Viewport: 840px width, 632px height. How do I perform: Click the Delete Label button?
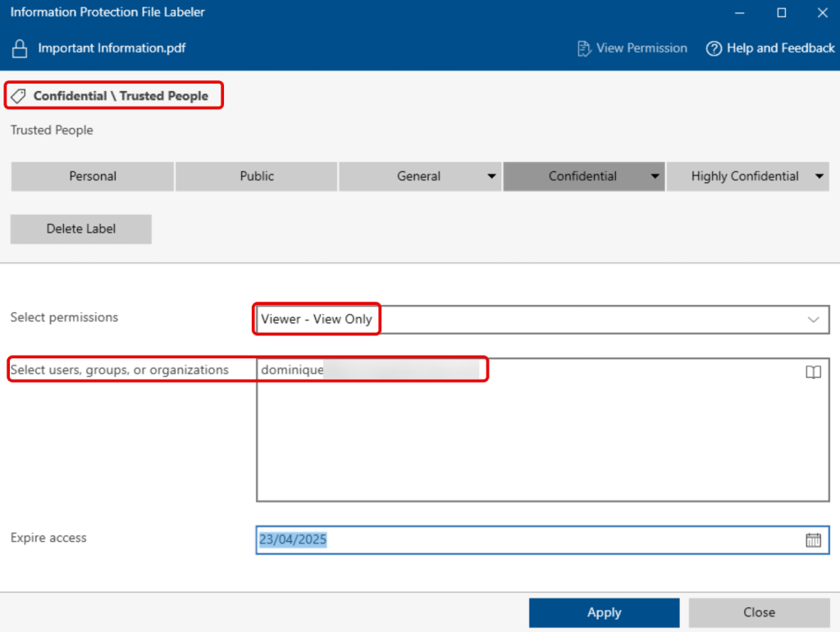click(81, 230)
